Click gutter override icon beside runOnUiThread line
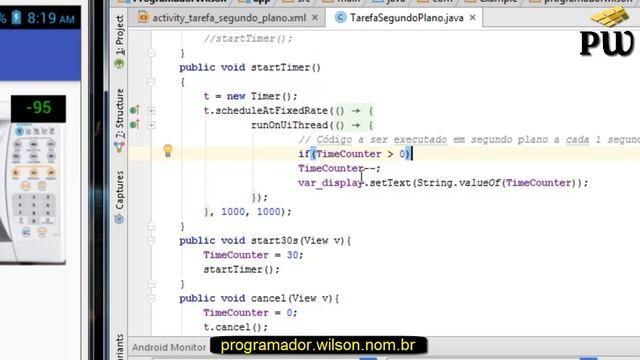This screenshot has height=360, width=640. point(135,124)
